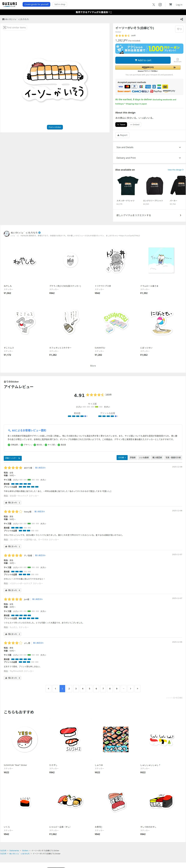The image size is (186, 868).
Task: Go to last reviews page arrow
Action: click(x=137, y=688)
